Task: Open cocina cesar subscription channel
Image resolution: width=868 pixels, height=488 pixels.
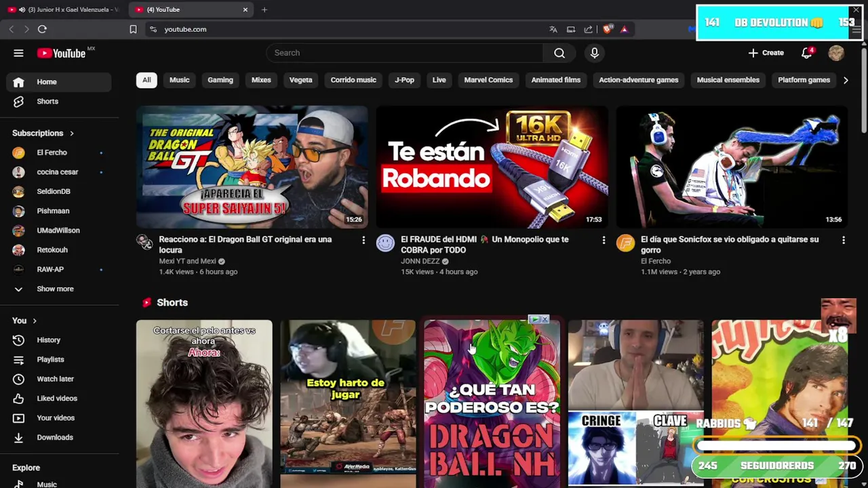Action: (60, 172)
